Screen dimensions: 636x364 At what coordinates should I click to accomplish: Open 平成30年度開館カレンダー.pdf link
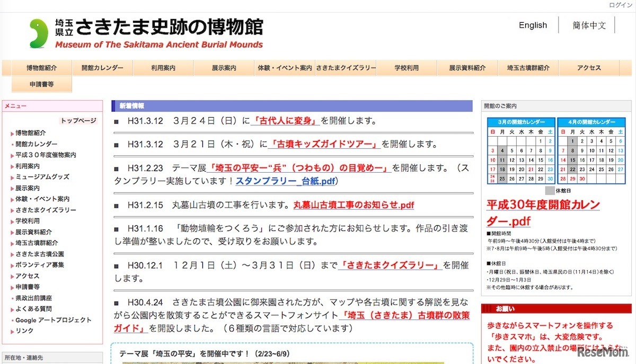[x=543, y=212]
